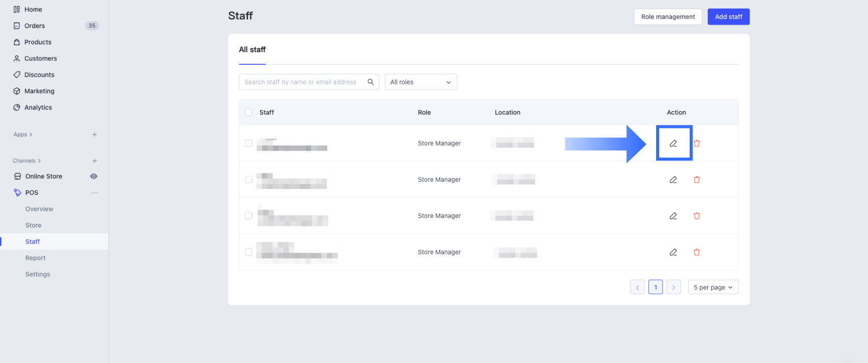868x363 pixels.
Task: Toggle the Online Store eye visibility icon
Action: click(x=94, y=176)
